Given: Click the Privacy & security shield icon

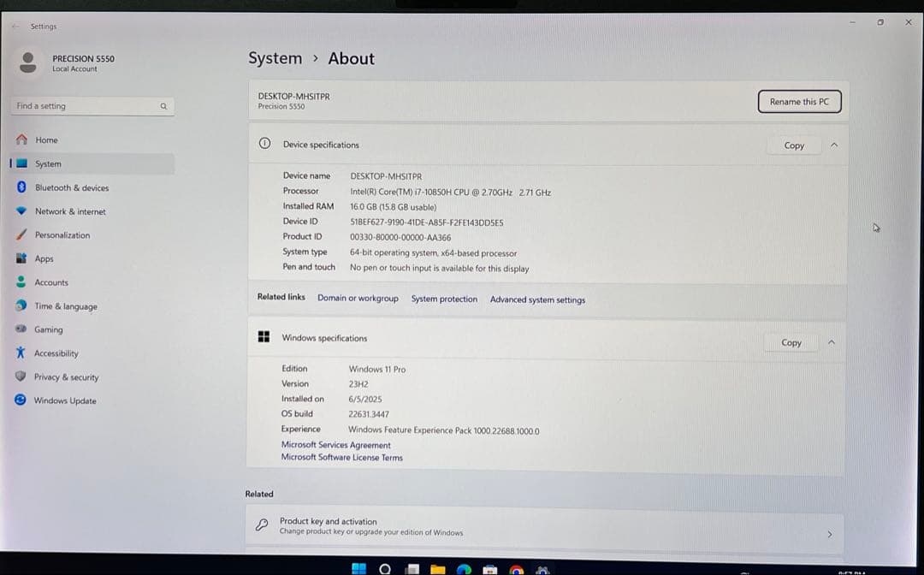Looking at the screenshot, I should pos(21,376).
